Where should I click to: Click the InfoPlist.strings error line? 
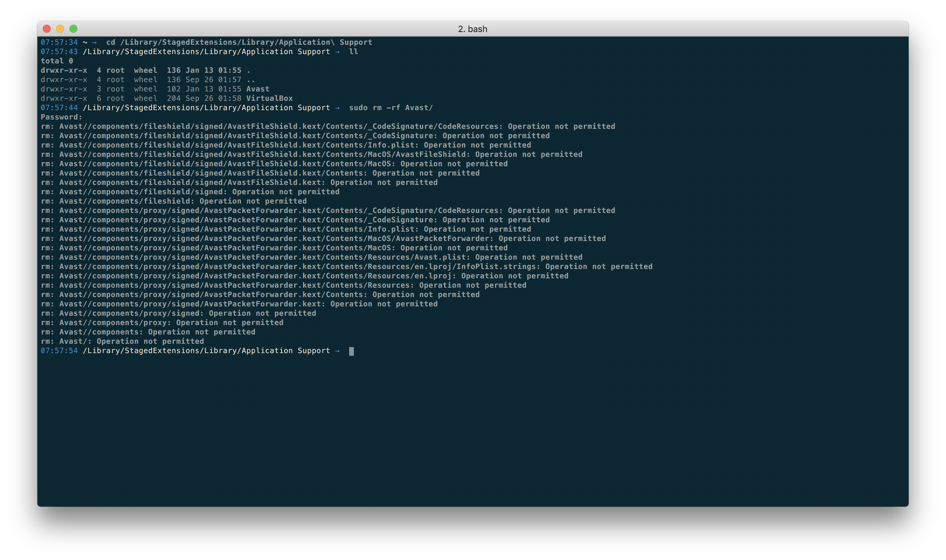pos(346,267)
